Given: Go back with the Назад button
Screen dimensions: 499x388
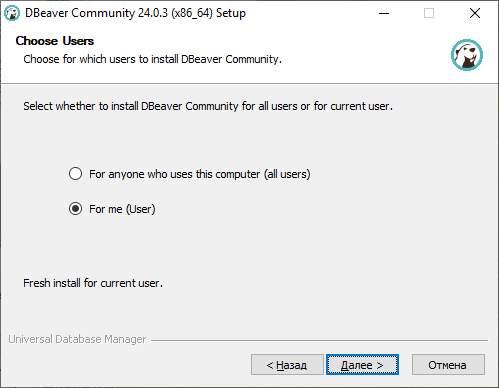Looking at the screenshot, I should (x=287, y=365).
